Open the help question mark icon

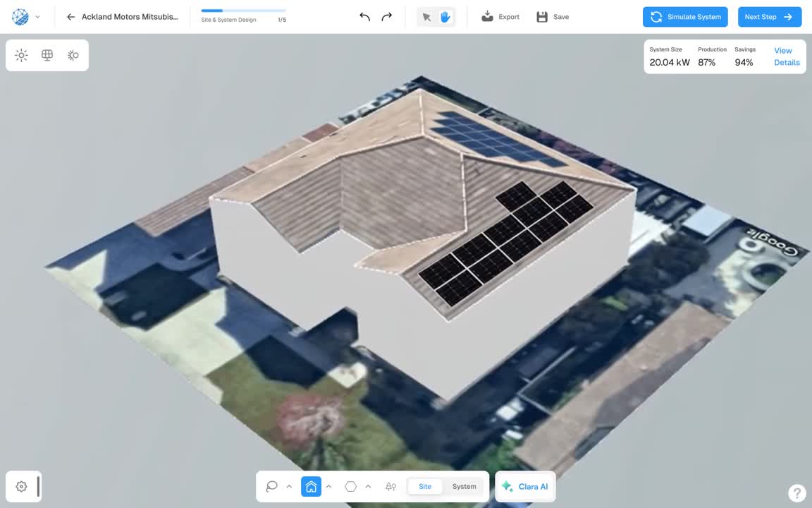[x=796, y=493]
